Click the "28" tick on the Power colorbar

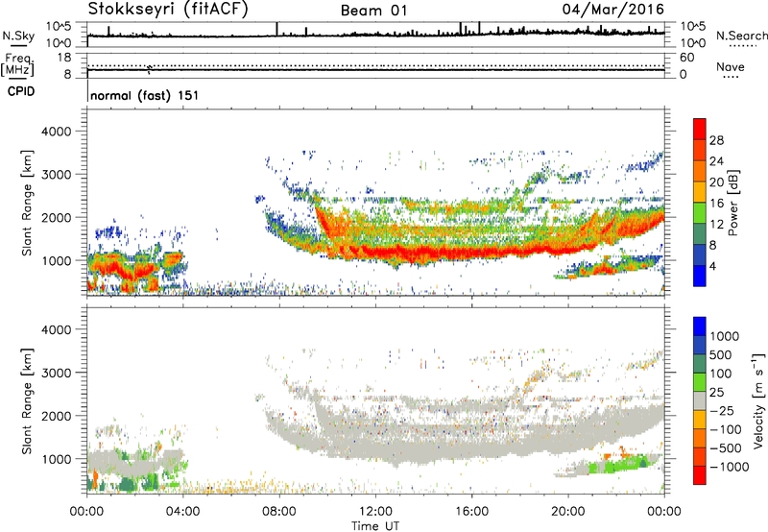click(x=716, y=140)
